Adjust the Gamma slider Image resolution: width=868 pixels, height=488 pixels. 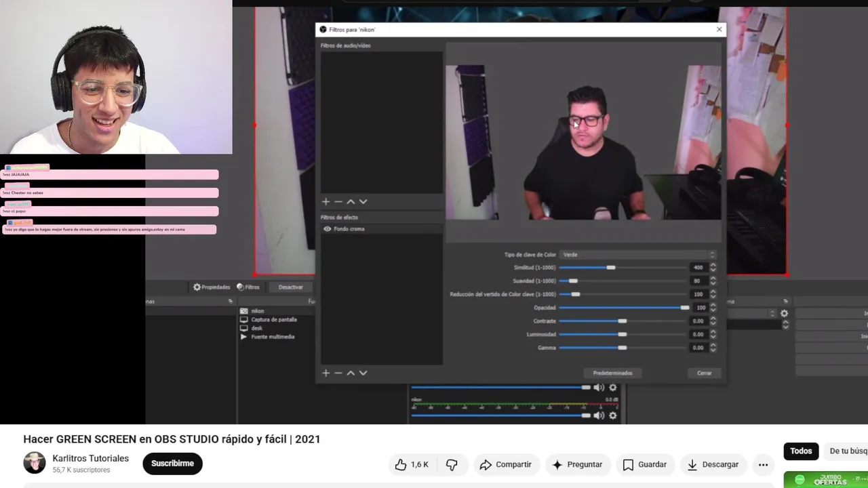623,348
